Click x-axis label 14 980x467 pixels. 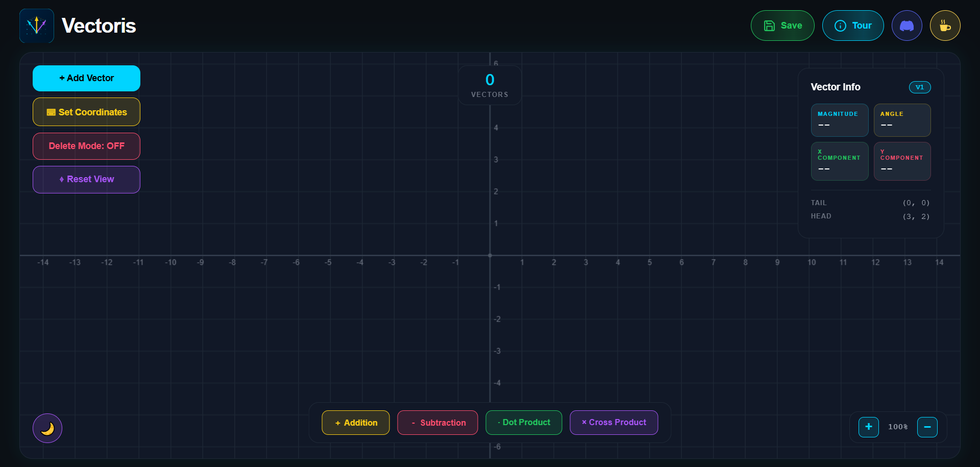(x=939, y=262)
